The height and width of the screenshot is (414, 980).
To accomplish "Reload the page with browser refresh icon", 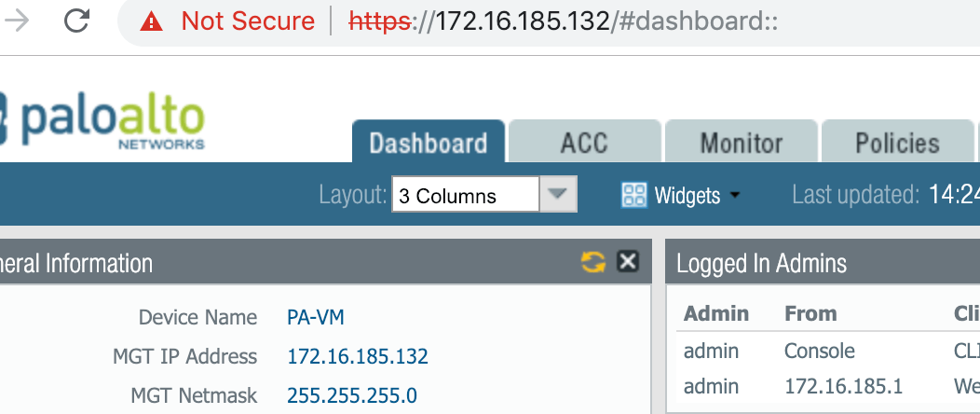I will 77,21.
